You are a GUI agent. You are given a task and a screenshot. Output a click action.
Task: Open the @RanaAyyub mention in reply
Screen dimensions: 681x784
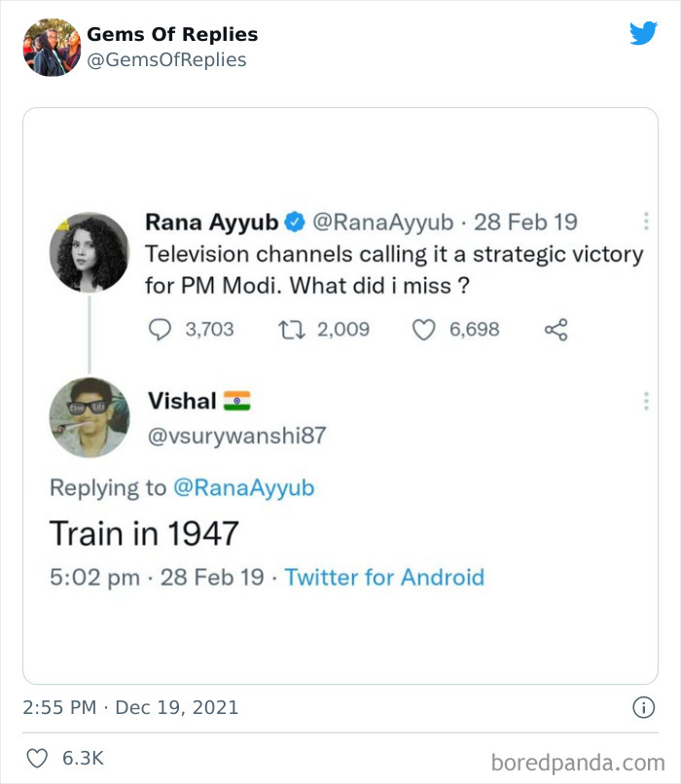[x=243, y=487]
